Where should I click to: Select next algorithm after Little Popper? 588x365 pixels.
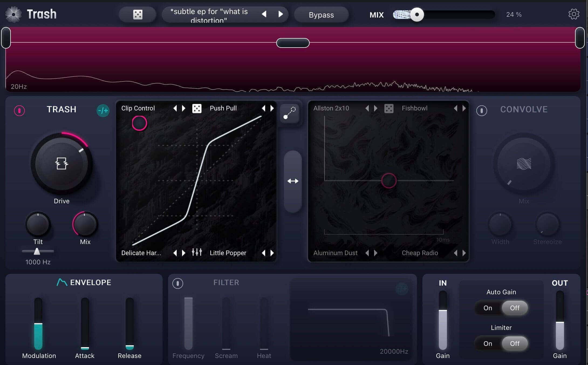(x=272, y=253)
